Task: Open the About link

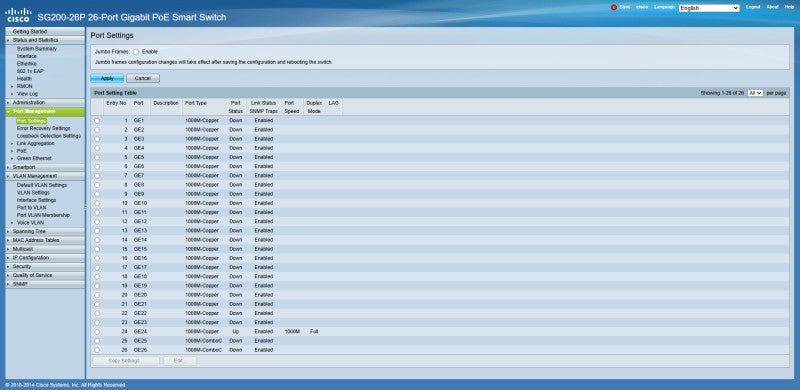Action: [x=772, y=7]
